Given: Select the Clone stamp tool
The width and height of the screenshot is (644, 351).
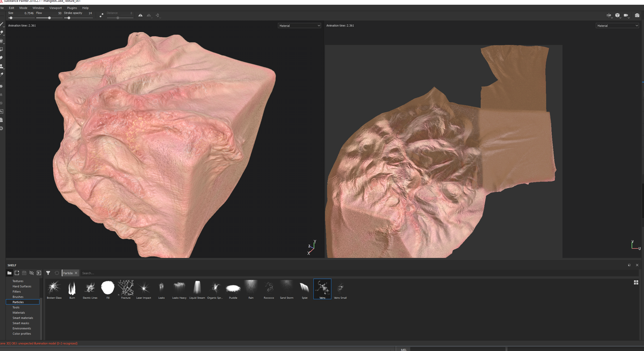Looking at the screenshot, I should tap(2, 66).
